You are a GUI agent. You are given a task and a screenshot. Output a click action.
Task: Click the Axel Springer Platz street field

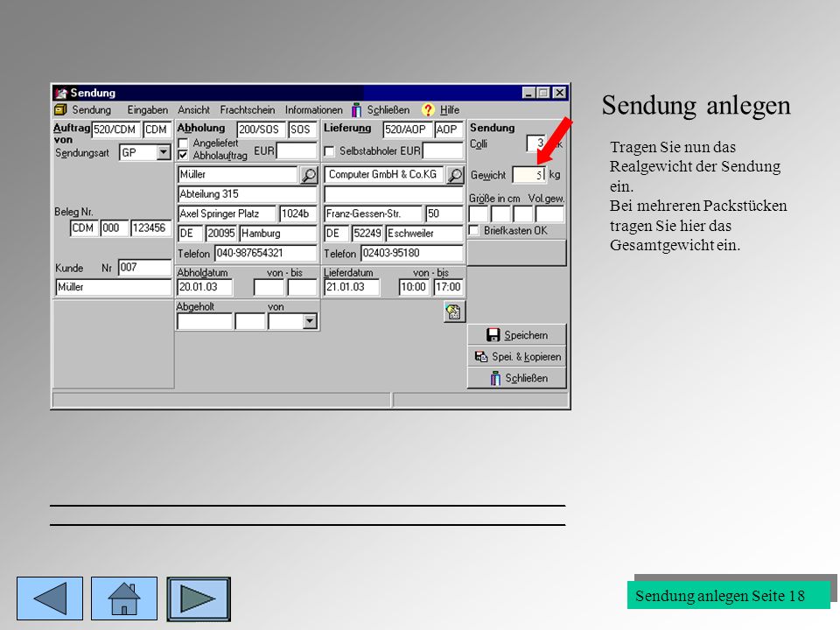click(x=227, y=213)
